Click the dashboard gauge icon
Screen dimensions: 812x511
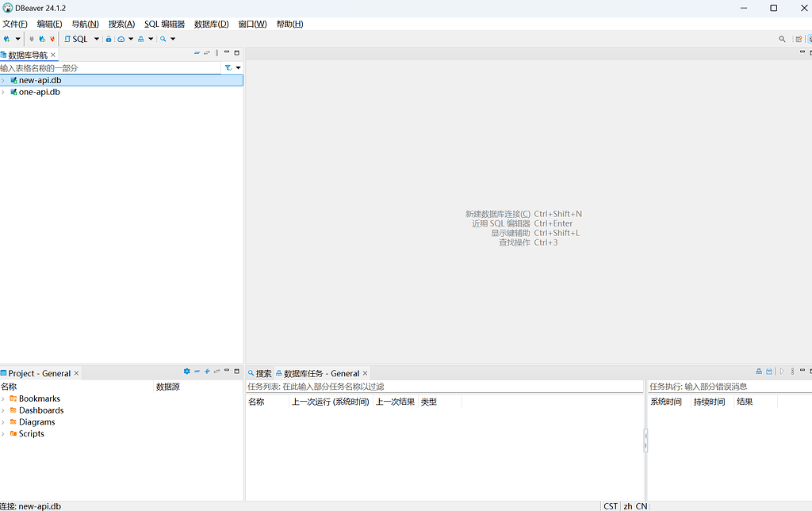point(121,39)
